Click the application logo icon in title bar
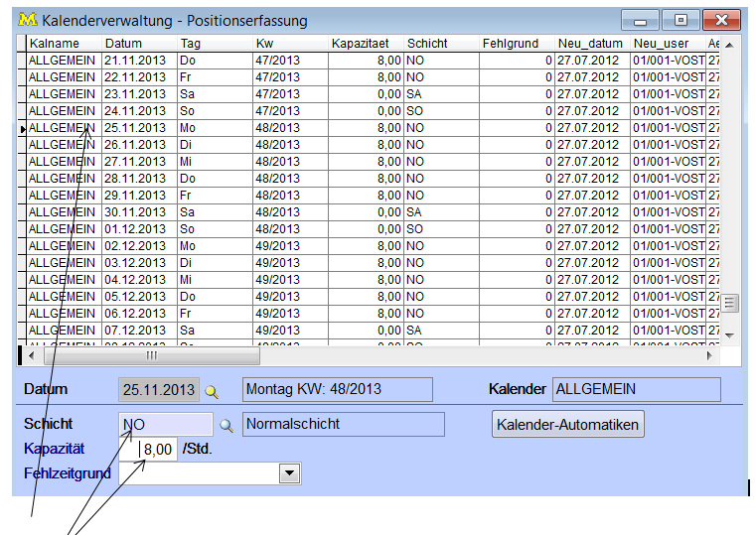The height and width of the screenshot is (535, 756). point(28,20)
